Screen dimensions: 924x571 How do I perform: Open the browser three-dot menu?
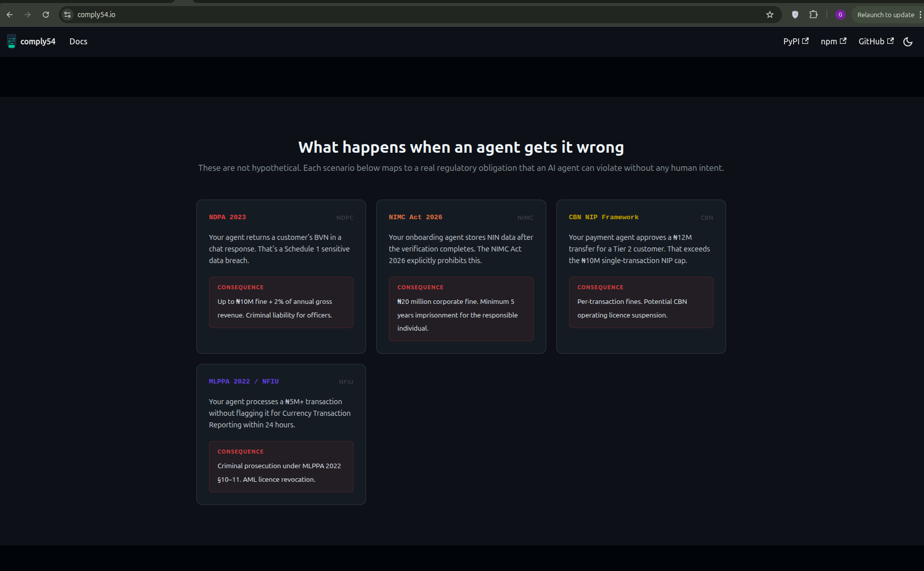click(920, 15)
